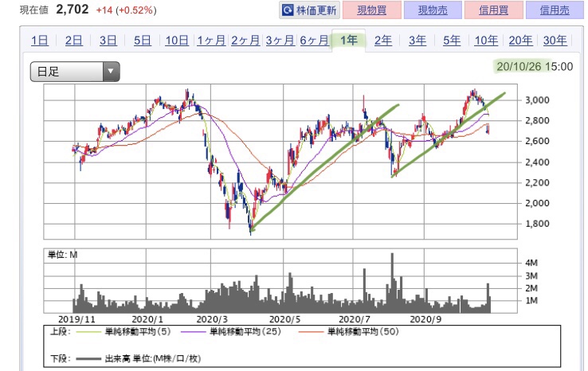Click the 3,000 price axis label
The image size is (588, 371).
click(x=537, y=100)
